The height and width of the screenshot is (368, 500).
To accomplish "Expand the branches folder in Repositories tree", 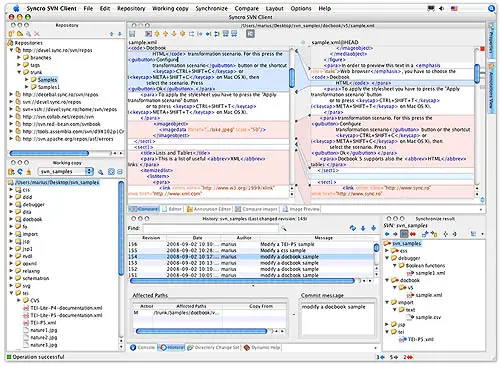I will (19, 57).
